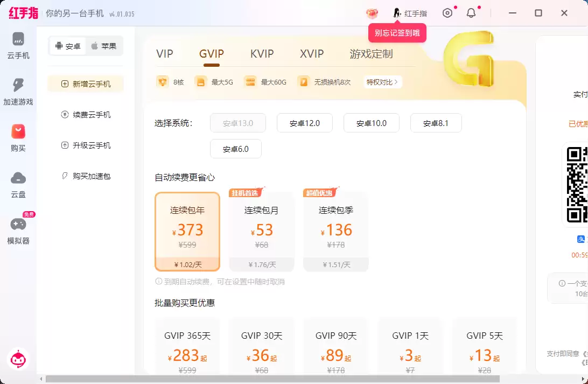The height and width of the screenshot is (384, 588).
Task: Select the 连续包季 ¥136 plan
Action: click(335, 232)
